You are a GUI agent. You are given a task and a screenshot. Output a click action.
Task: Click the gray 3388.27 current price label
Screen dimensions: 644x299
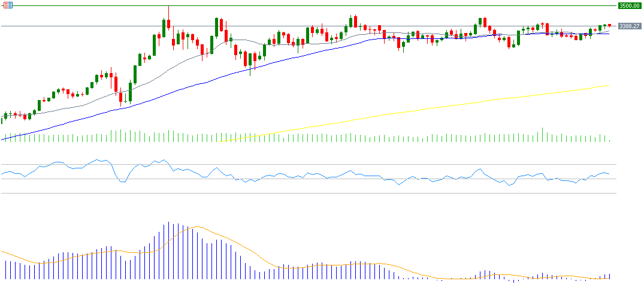coord(629,26)
